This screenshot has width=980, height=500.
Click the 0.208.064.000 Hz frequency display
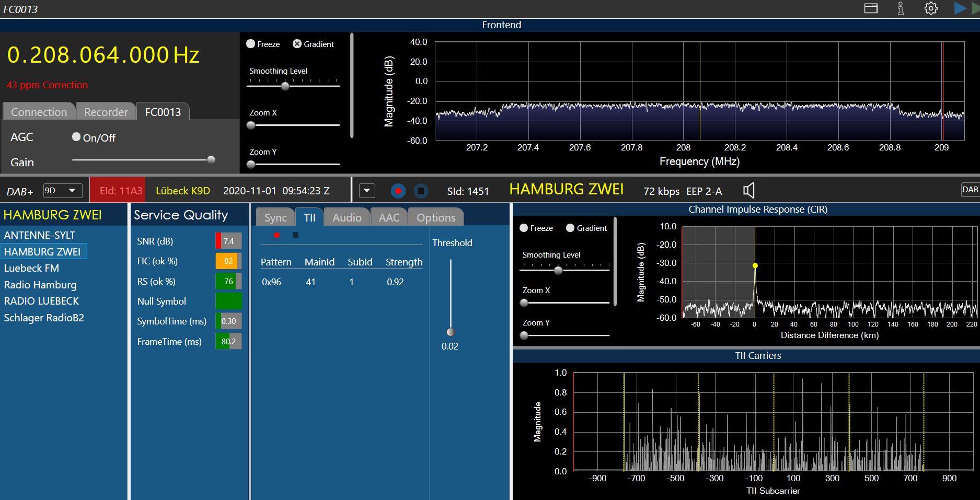(x=103, y=55)
